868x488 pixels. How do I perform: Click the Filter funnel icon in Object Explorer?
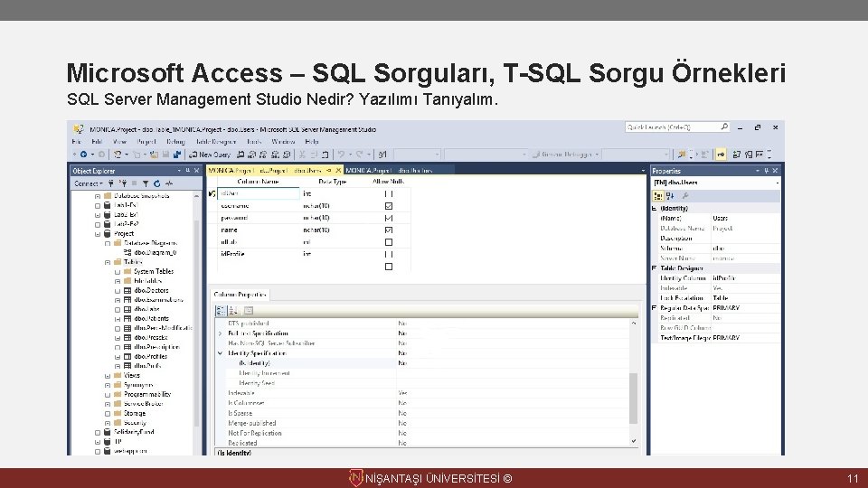(145, 183)
